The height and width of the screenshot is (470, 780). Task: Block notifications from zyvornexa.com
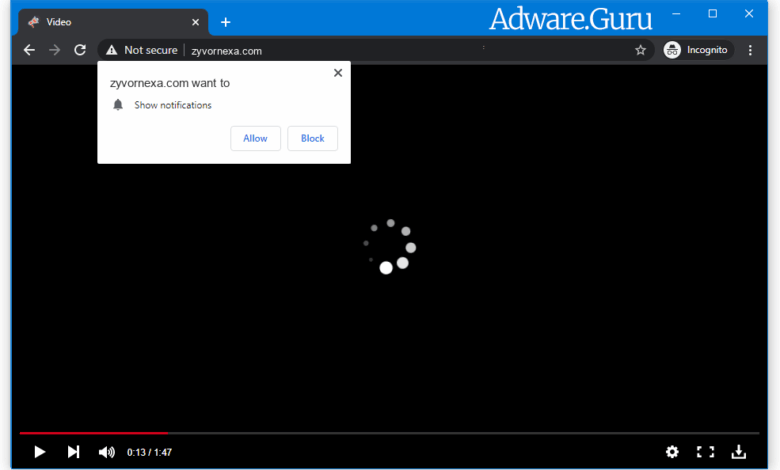(312, 138)
